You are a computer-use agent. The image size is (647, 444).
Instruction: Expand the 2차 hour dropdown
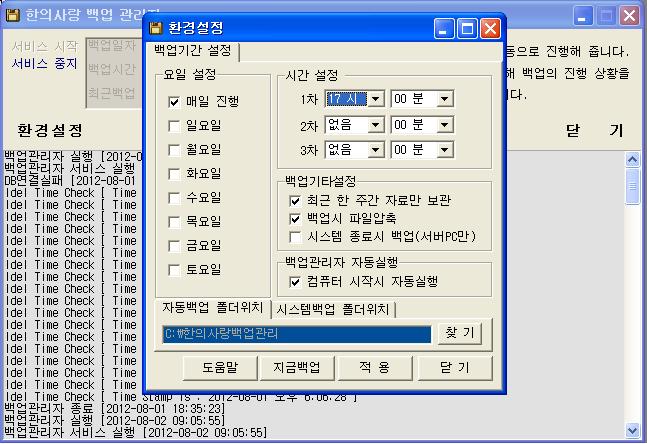click(376, 124)
